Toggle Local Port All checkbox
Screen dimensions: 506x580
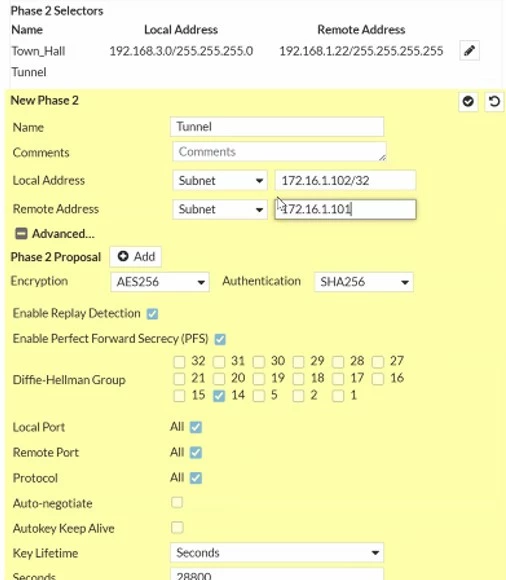coord(196,427)
